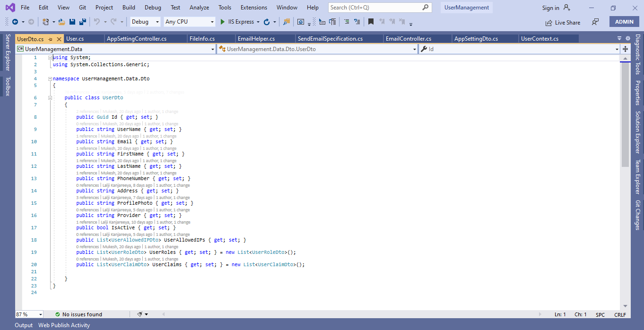This screenshot has height=330, width=644.
Task: Click the pin icon on UserDto.cs tab
Action: (50, 39)
